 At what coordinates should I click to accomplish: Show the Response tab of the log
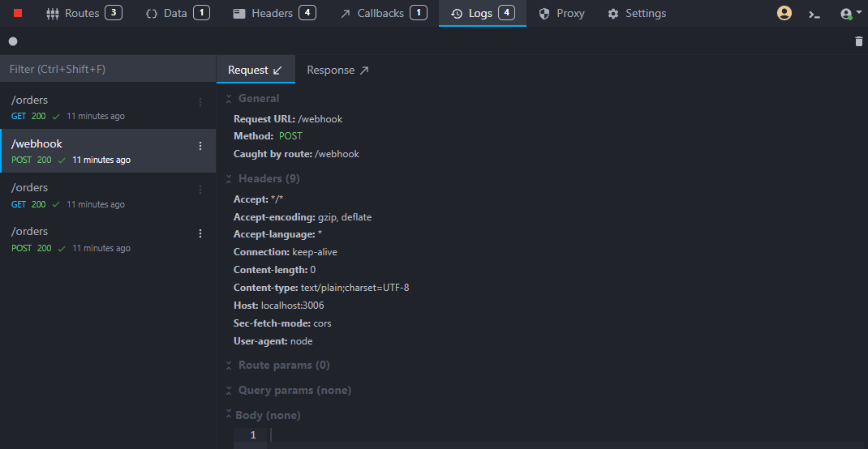[x=337, y=71]
